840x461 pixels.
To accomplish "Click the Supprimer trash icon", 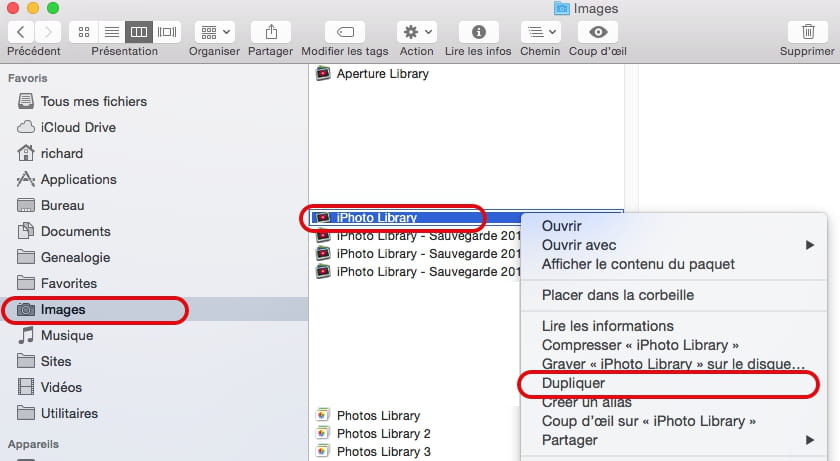I will 808,32.
